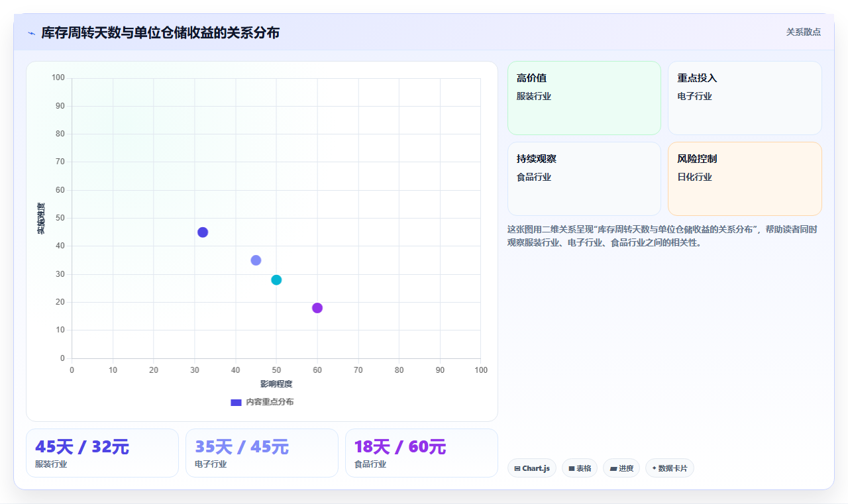Click the description paragraph starting 这张图用二维关系呈现

click(x=662, y=236)
